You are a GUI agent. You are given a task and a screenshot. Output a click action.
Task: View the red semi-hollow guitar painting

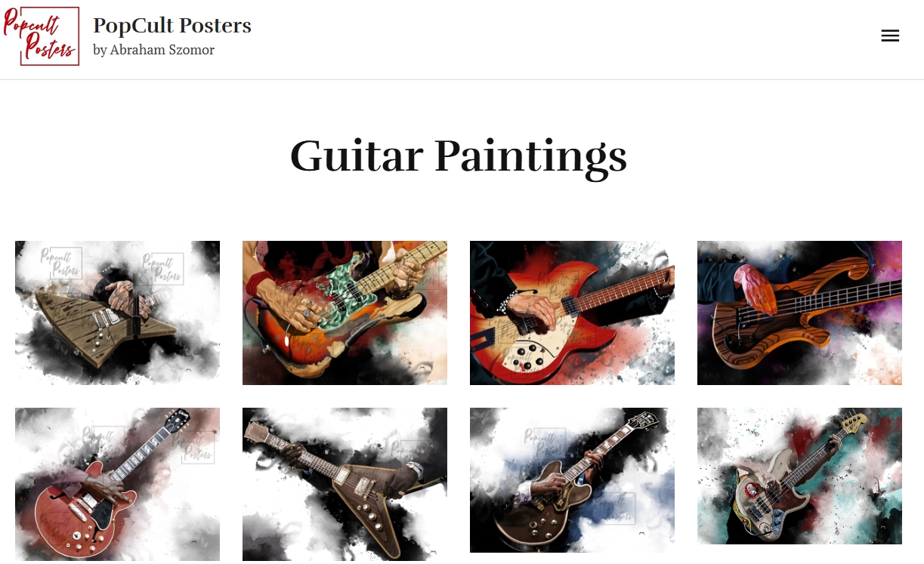click(x=117, y=484)
